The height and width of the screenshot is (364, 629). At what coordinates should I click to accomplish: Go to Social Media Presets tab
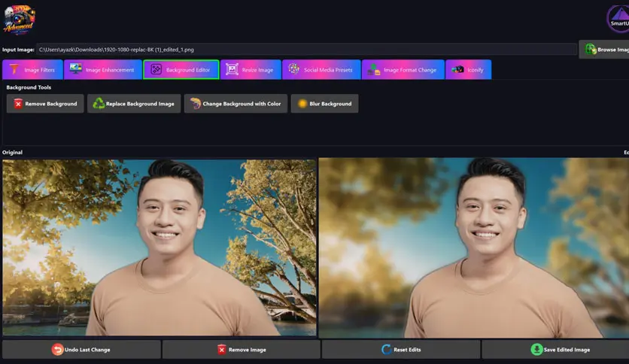(x=321, y=70)
